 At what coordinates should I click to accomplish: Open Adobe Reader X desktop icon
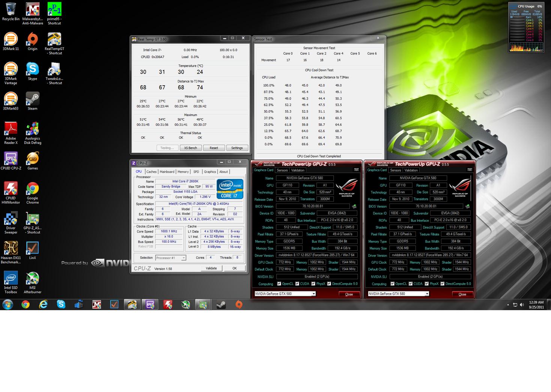[x=11, y=133]
